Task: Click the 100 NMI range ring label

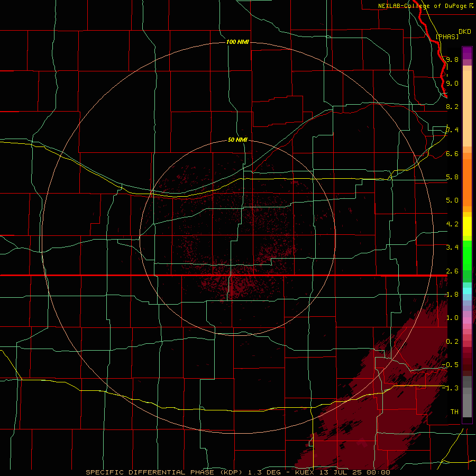Action: coord(237,42)
